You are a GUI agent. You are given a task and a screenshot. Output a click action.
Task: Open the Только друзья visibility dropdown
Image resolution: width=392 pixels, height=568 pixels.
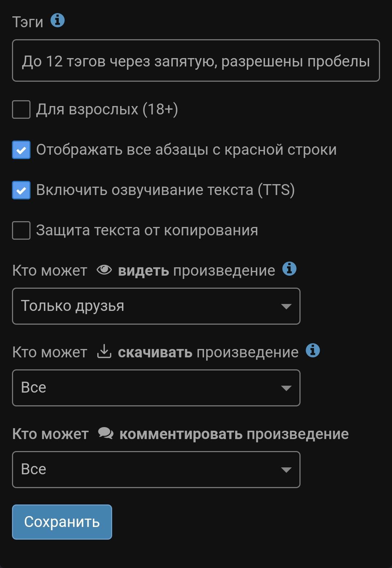[x=156, y=306]
